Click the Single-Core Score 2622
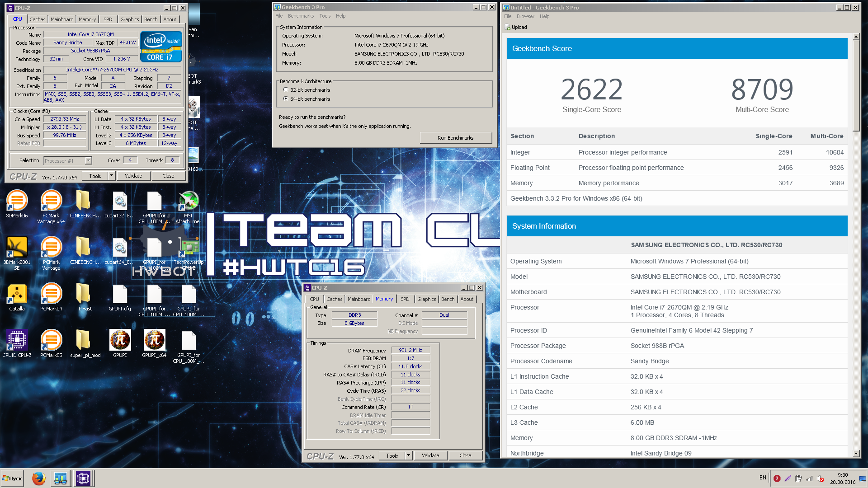 coord(591,89)
